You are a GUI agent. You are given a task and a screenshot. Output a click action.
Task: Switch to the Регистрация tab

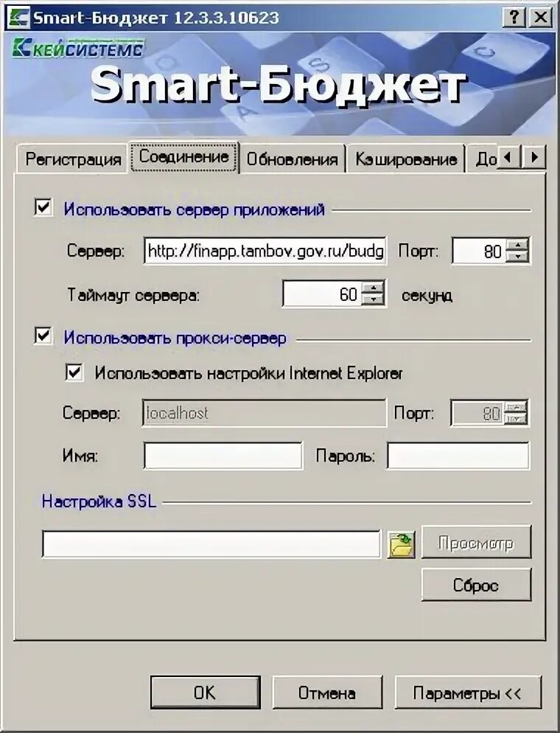[72, 159]
